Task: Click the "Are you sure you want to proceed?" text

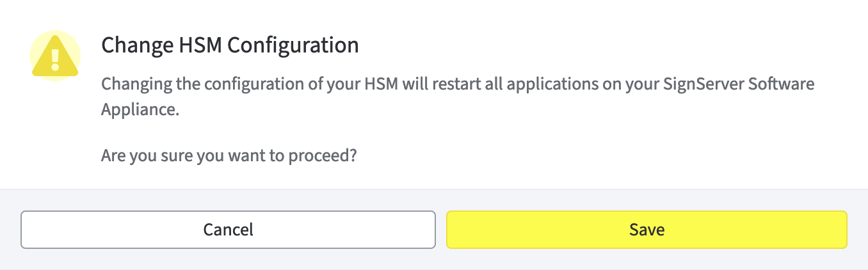Action: pyautogui.click(x=229, y=156)
